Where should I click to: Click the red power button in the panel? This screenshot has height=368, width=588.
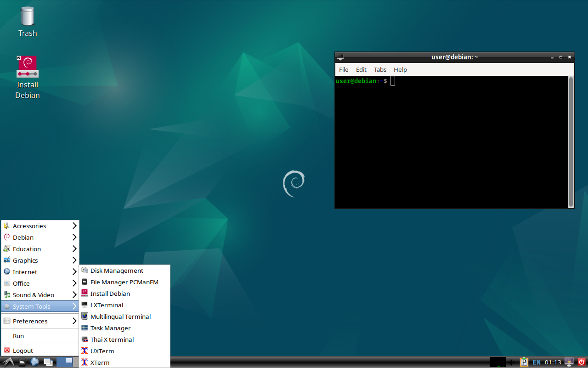(x=582, y=362)
